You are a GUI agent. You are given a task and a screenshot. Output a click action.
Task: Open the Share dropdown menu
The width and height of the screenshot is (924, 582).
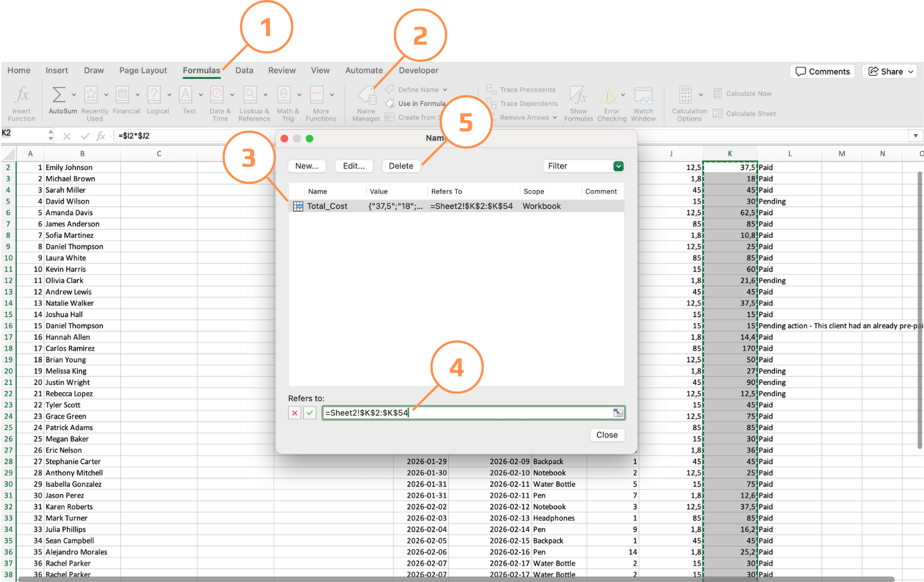[910, 72]
